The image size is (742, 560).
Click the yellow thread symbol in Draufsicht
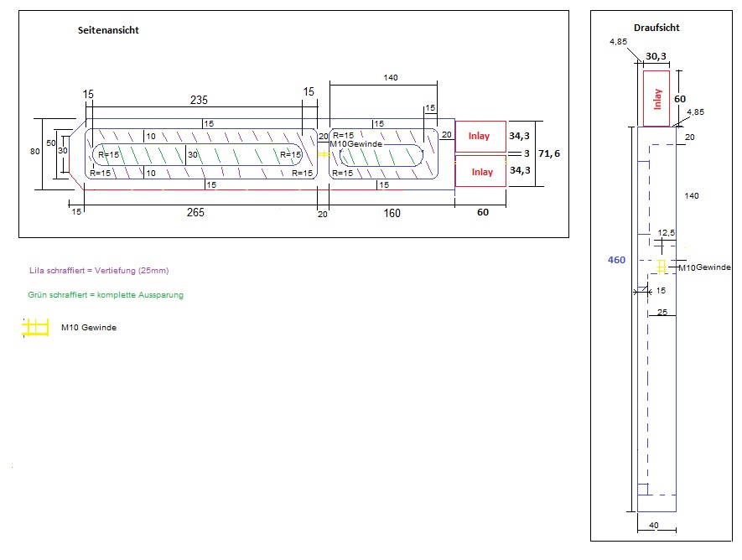(662, 267)
